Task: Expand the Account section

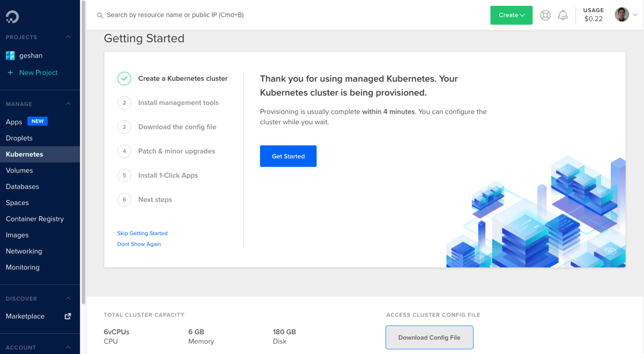Action: 68,347
